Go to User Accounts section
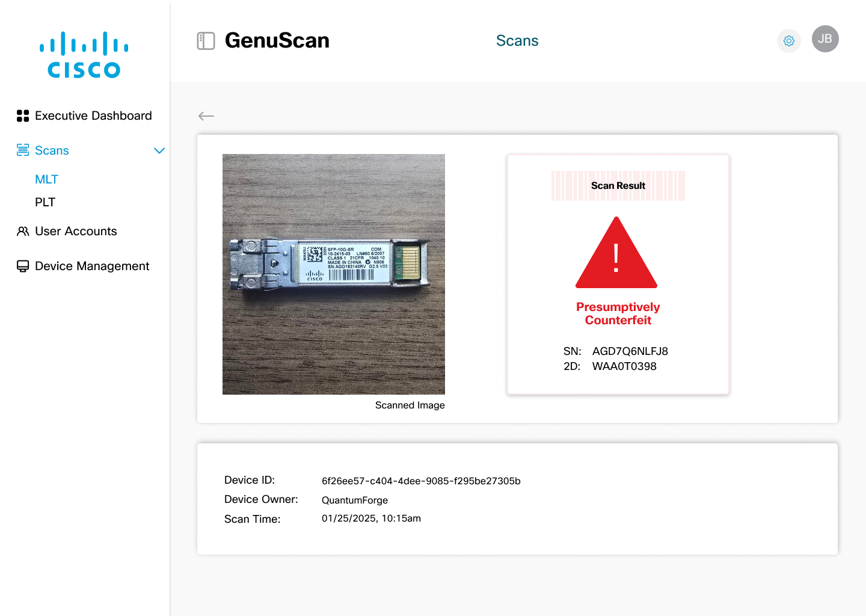The width and height of the screenshot is (866, 616). (x=76, y=232)
